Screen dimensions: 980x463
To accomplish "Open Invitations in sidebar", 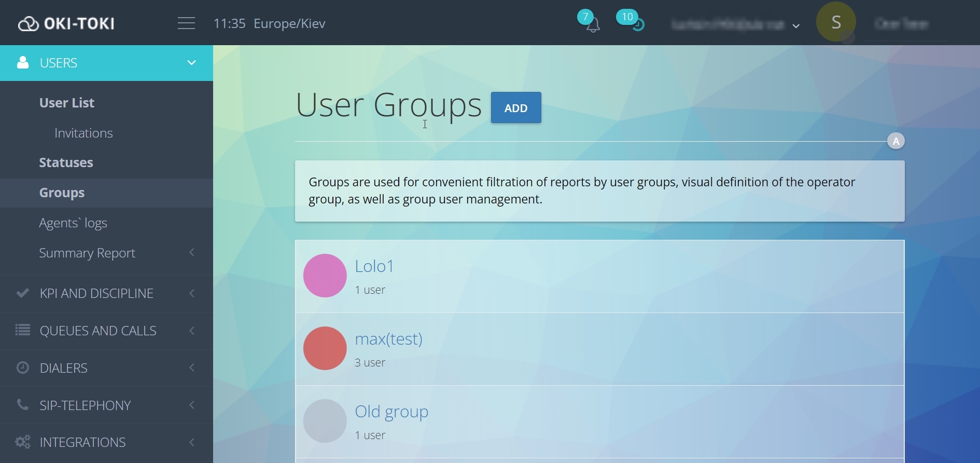I will click(83, 133).
